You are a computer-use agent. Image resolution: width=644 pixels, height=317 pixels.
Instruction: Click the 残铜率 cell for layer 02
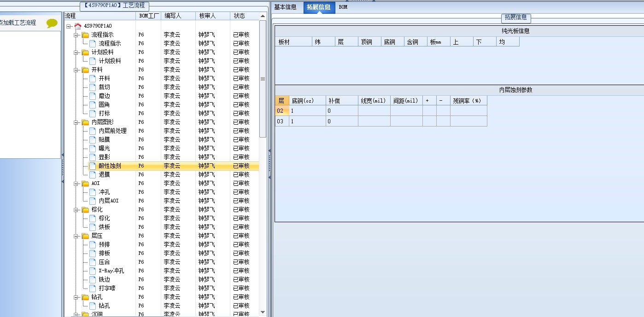pyautogui.click(x=468, y=111)
